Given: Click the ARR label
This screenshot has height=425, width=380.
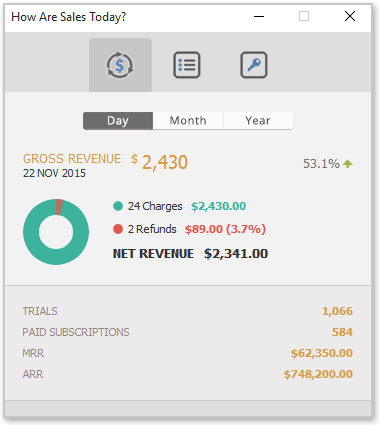Looking at the screenshot, I should 33,374.
